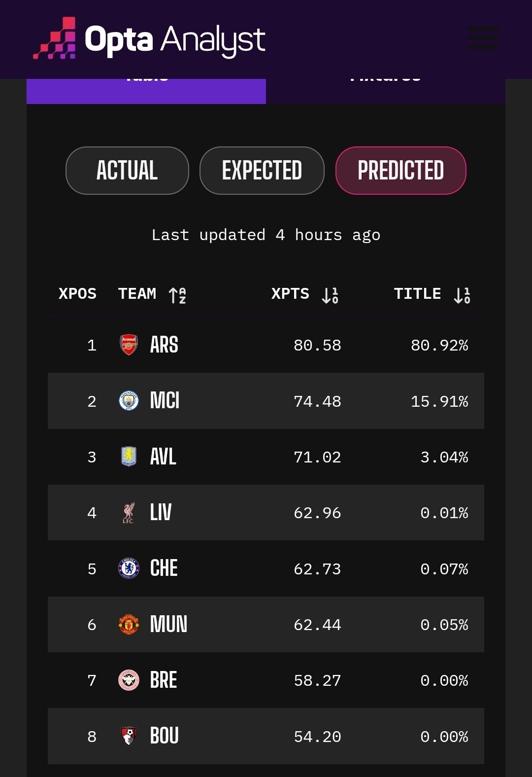This screenshot has height=777, width=532.
Task: Click the Liverpool club crest
Action: (x=129, y=513)
